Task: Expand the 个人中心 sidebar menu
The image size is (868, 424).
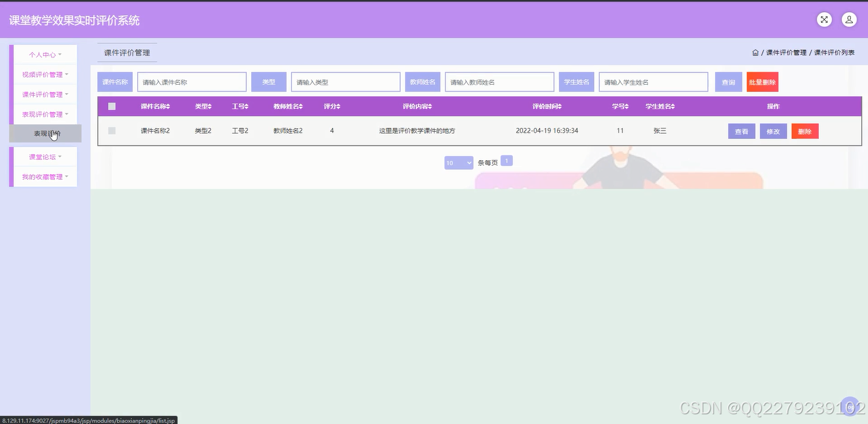Action: pyautogui.click(x=43, y=54)
